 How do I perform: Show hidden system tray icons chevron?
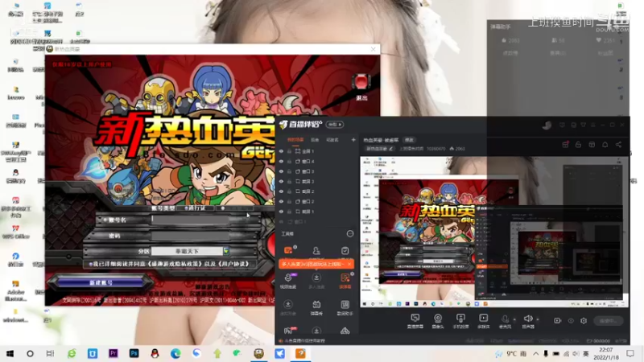(536, 353)
